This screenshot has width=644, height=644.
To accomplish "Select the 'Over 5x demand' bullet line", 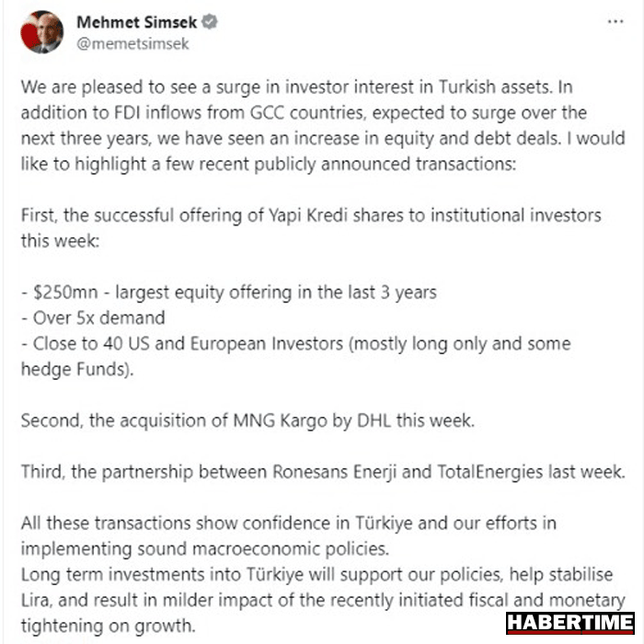I will tap(93, 318).
